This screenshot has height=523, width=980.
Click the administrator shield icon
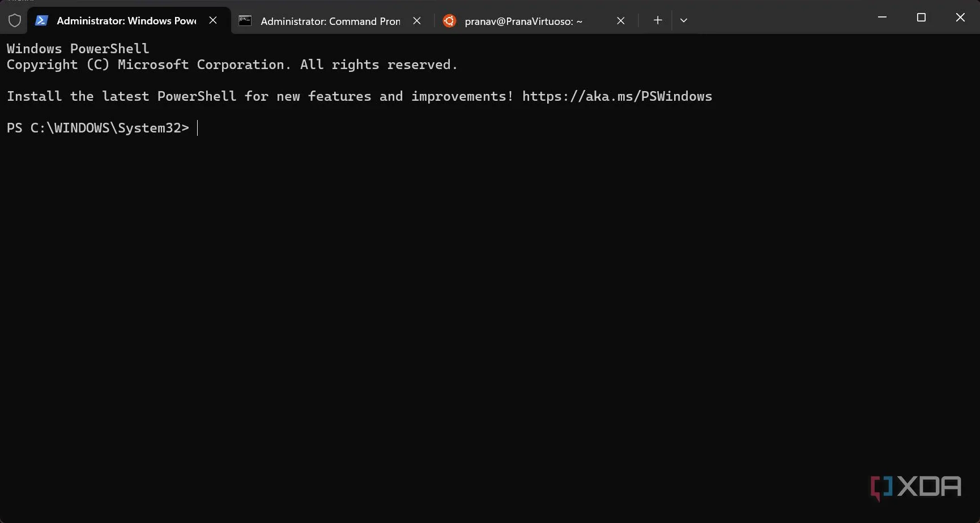pos(15,21)
